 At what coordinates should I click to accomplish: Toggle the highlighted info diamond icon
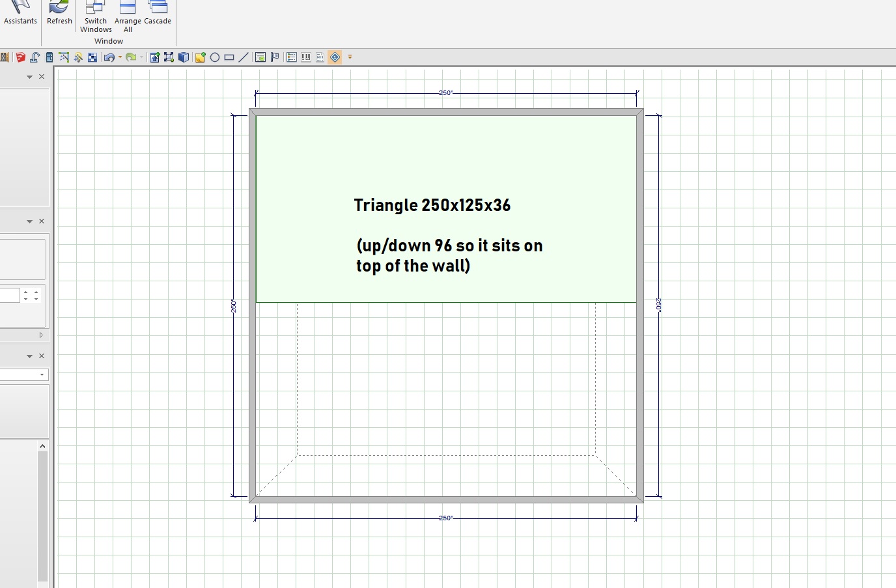point(335,57)
